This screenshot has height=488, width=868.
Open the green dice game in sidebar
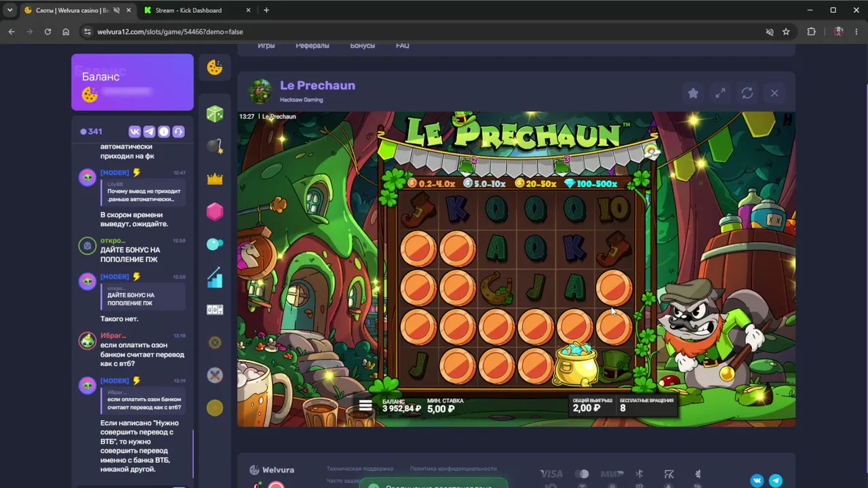(215, 114)
